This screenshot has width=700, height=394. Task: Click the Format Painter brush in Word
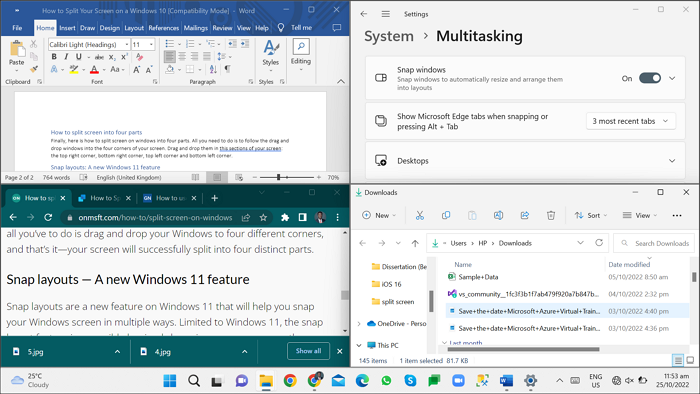click(34, 69)
